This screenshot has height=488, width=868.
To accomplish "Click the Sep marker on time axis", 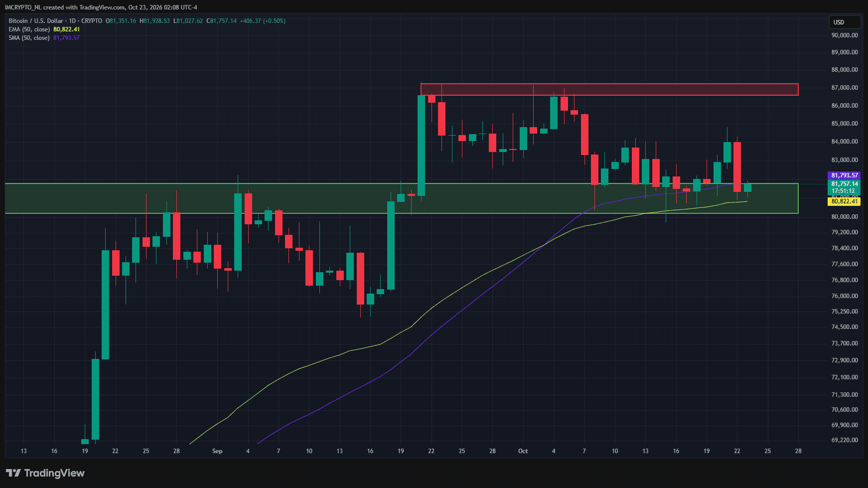I will pyautogui.click(x=217, y=451).
